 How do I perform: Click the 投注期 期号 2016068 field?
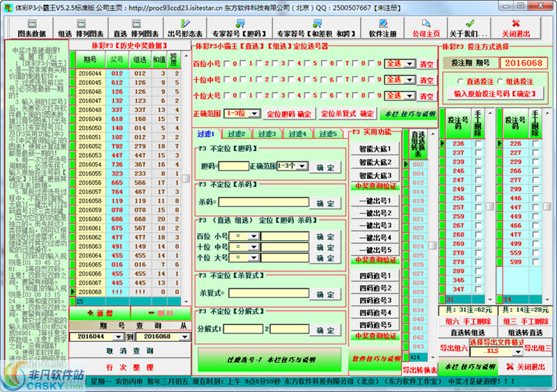click(x=524, y=63)
